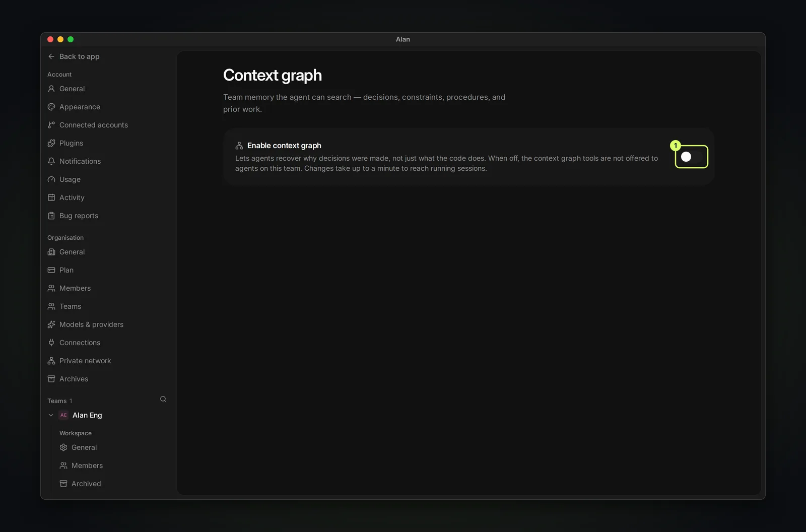Click the puzzle icon beside Plugins
806x532 pixels.
pyautogui.click(x=51, y=143)
